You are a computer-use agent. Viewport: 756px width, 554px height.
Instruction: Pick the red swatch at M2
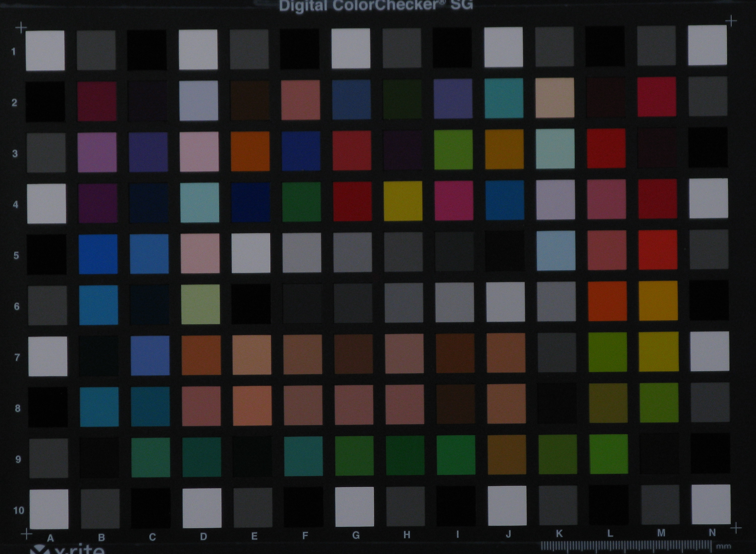[657, 97]
